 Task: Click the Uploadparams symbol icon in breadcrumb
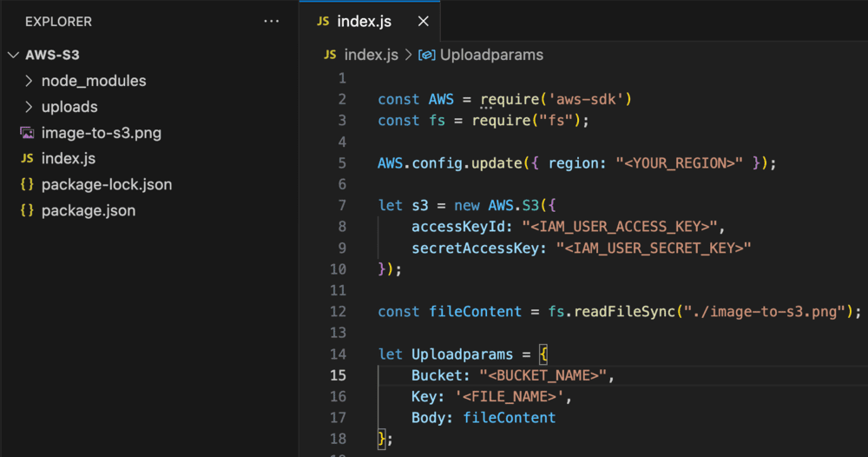point(426,55)
